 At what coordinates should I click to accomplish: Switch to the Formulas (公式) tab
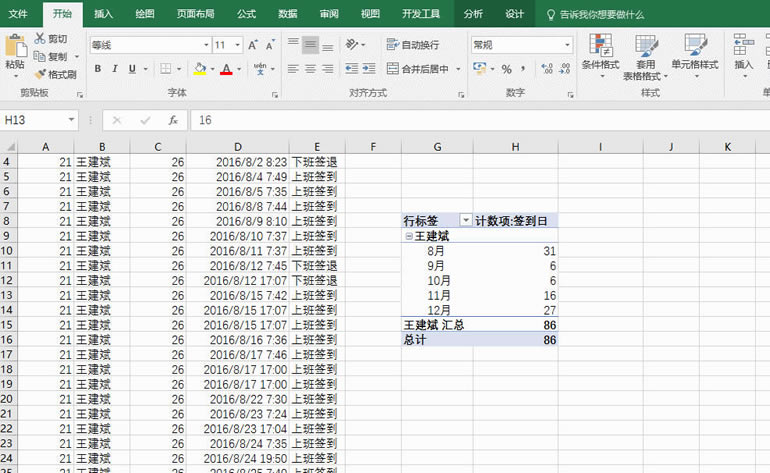click(246, 14)
